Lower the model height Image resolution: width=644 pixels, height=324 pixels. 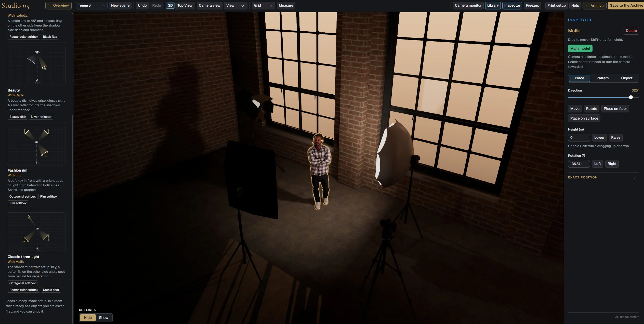point(599,138)
